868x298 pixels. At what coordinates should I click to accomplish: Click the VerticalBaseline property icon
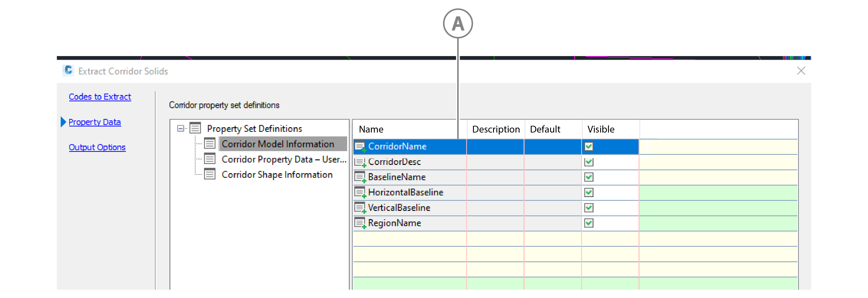360,208
